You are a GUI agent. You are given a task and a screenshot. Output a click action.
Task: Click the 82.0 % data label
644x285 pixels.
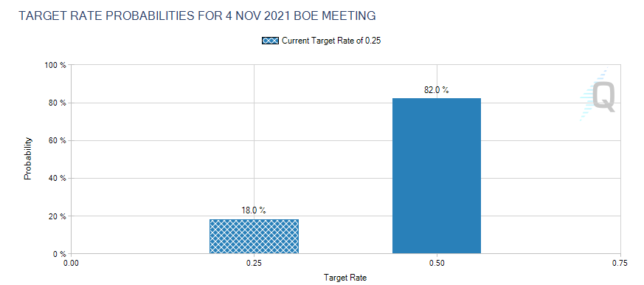(x=437, y=90)
